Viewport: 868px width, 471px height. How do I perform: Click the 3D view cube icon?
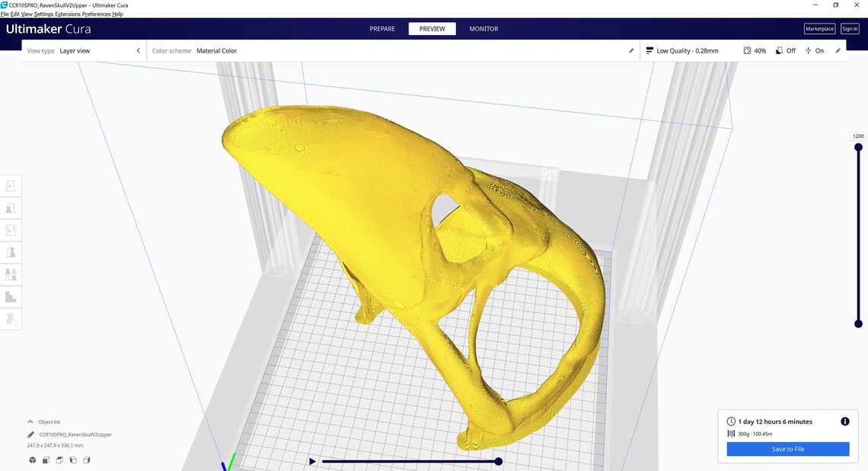31,460
